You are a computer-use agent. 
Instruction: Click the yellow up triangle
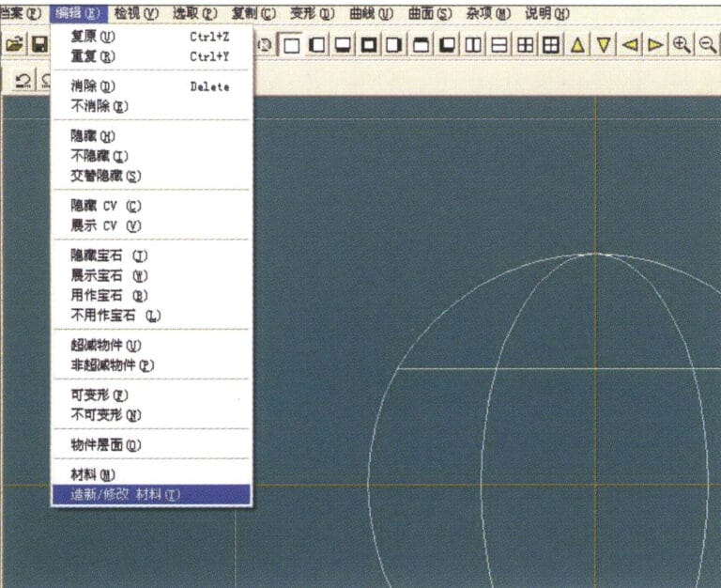pos(577,45)
